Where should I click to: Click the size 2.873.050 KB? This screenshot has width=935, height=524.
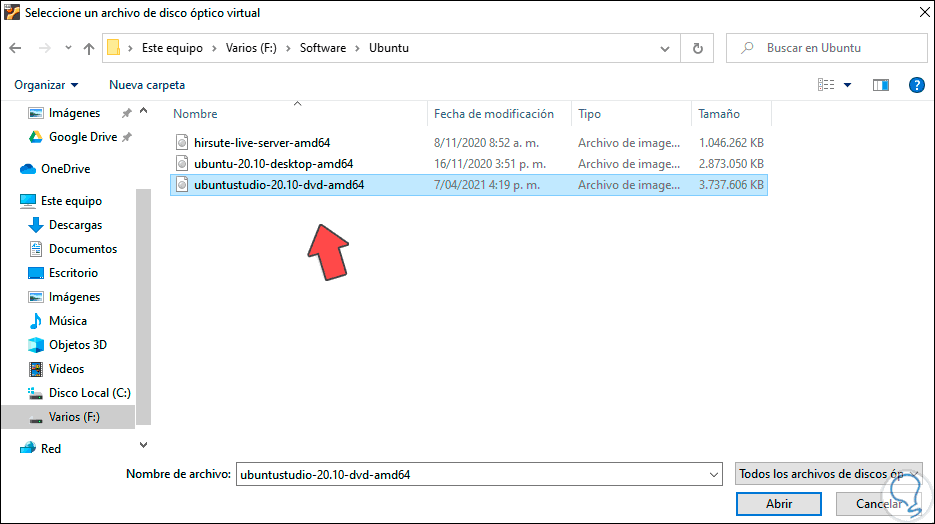(731, 164)
